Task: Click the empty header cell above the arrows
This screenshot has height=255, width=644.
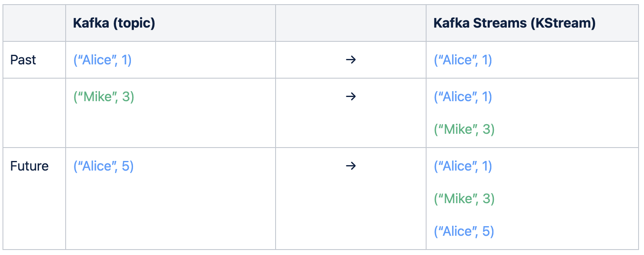Action: [x=351, y=23]
